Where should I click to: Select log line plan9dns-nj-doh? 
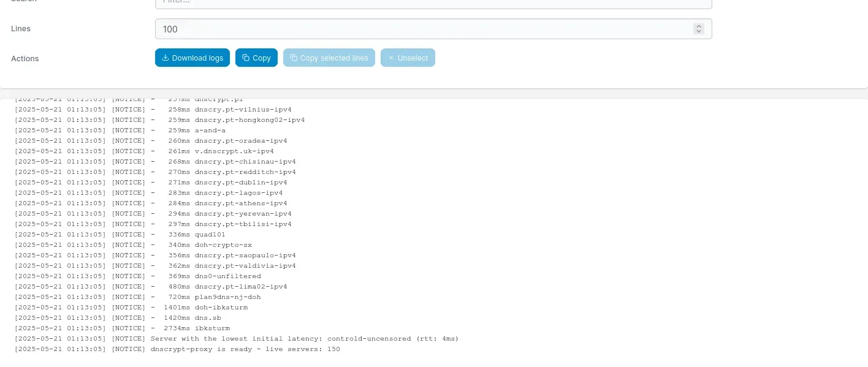pos(138,297)
